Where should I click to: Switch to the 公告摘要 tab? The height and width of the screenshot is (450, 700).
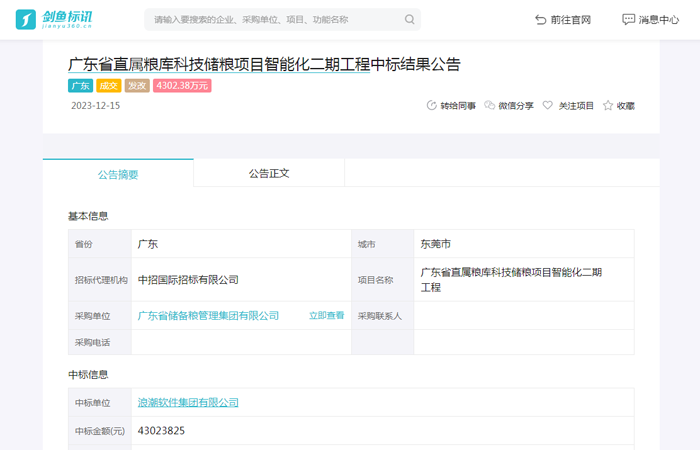coord(118,174)
